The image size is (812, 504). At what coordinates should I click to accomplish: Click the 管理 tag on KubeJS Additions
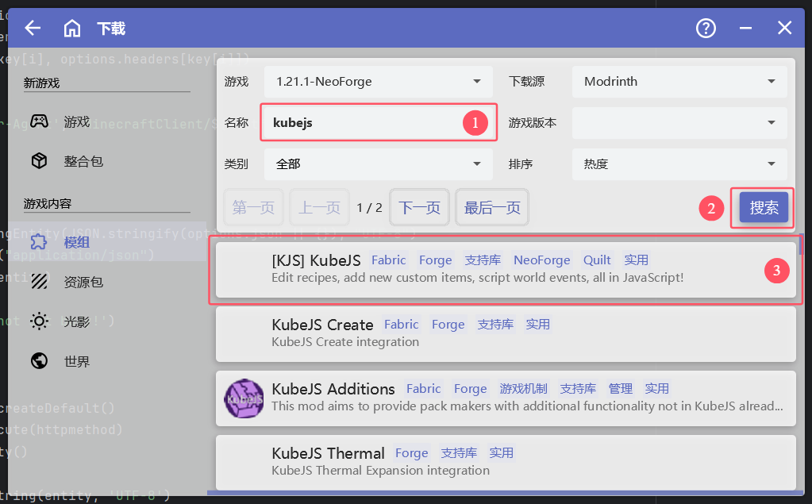tap(621, 388)
